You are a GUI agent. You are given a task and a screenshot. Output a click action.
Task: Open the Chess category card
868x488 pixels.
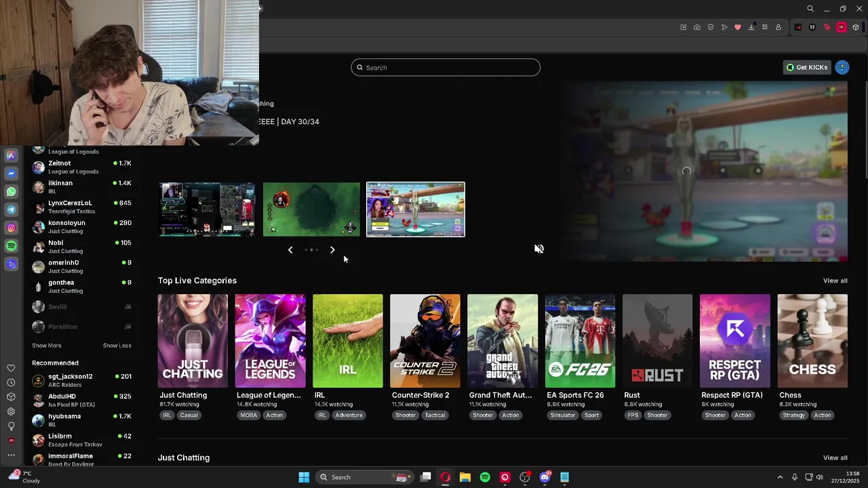[x=812, y=341]
